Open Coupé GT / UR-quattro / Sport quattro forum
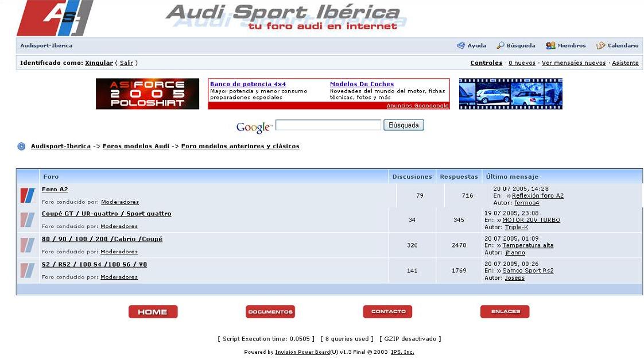Image resolution: width=644 pixels, height=359 pixels. coord(106,214)
